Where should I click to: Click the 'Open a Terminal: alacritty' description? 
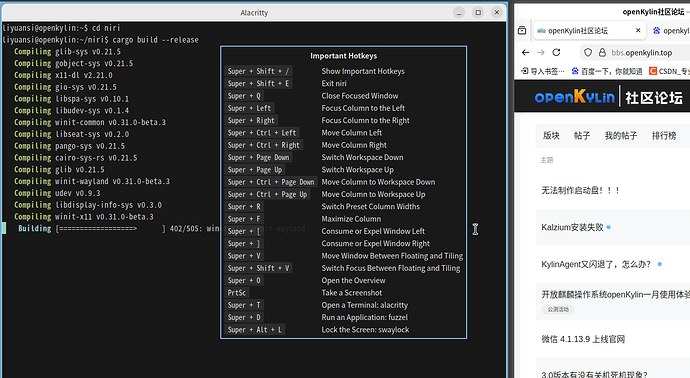(x=365, y=305)
